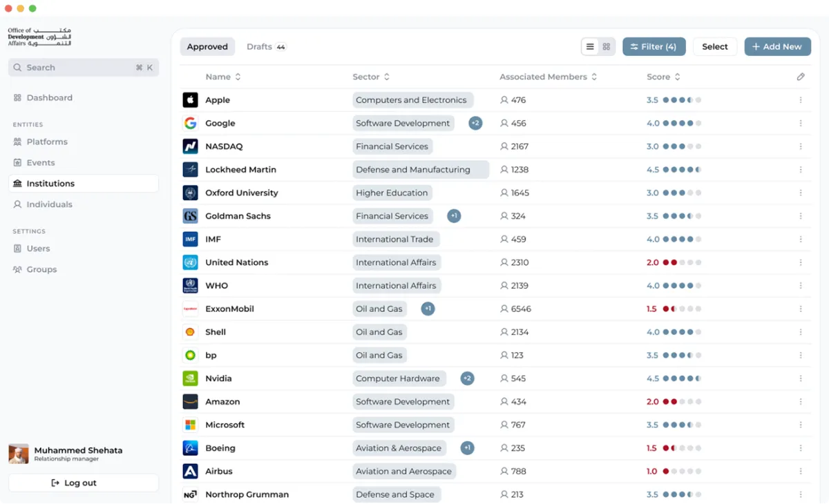Click the Higher Education sector tag
829x504 pixels.
click(x=392, y=193)
